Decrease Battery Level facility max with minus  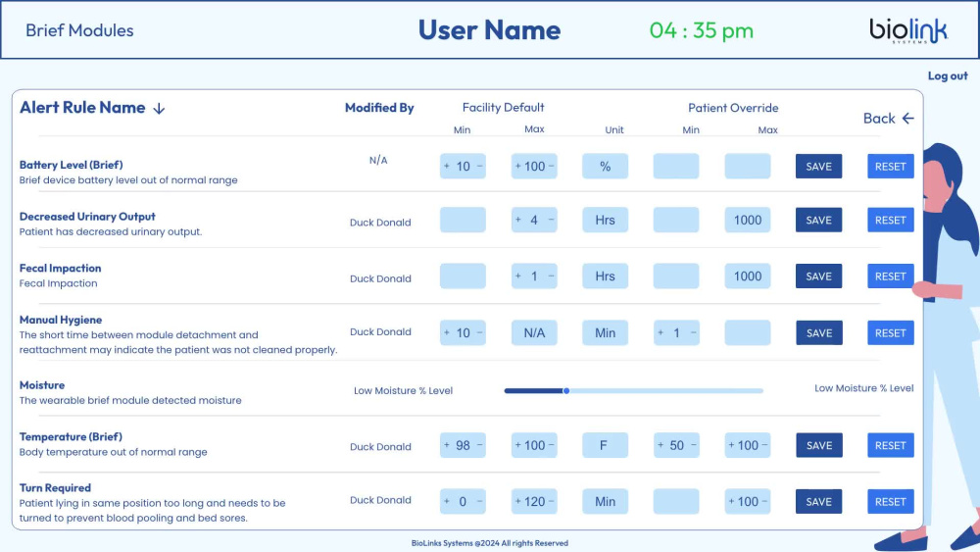tap(551, 167)
